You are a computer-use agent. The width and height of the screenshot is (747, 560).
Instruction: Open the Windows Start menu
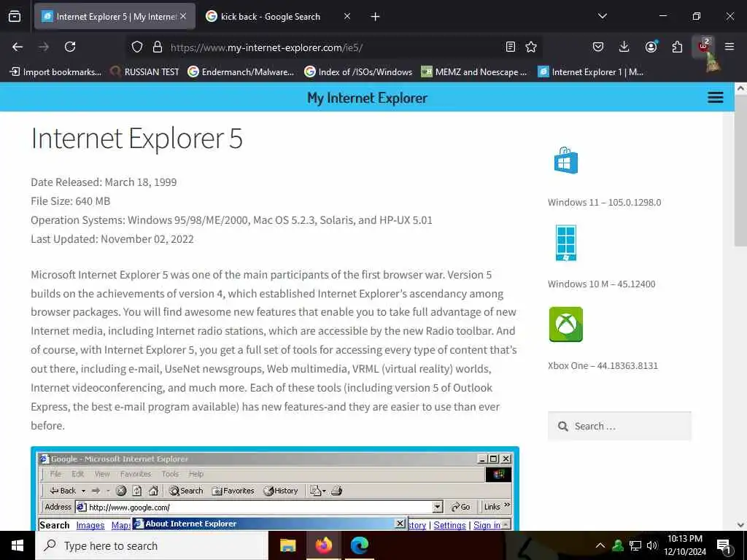18,545
